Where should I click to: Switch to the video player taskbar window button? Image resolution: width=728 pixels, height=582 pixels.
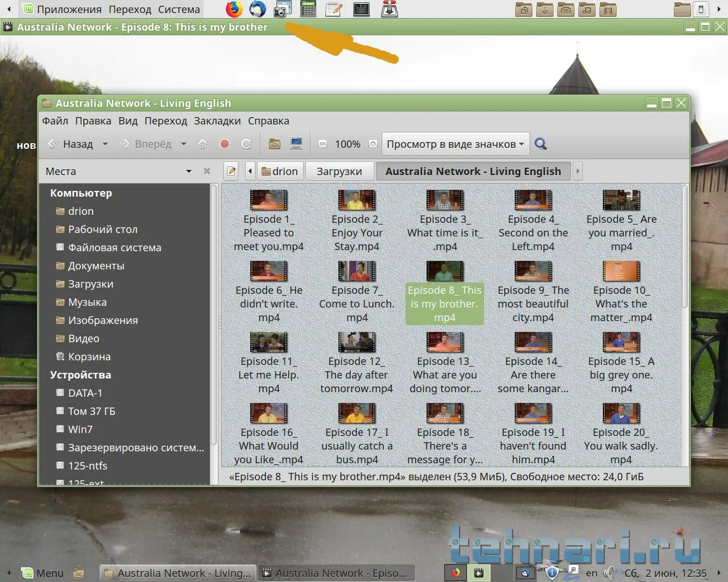[336, 573]
